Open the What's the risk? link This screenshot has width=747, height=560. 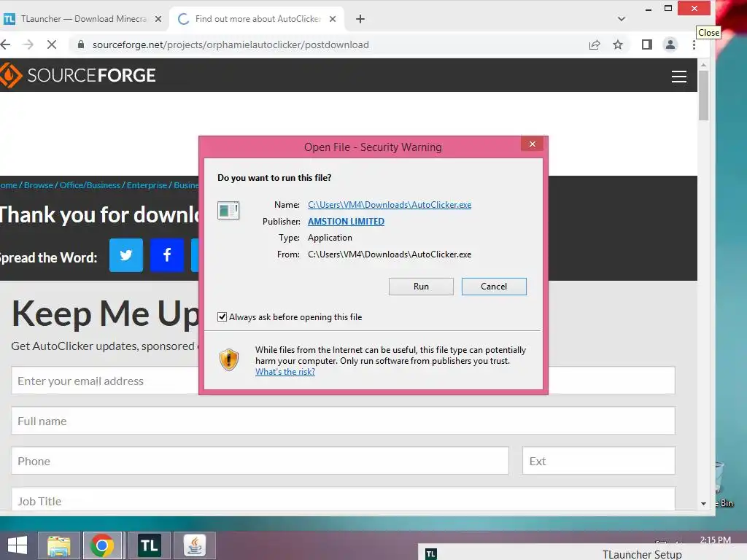[285, 372]
